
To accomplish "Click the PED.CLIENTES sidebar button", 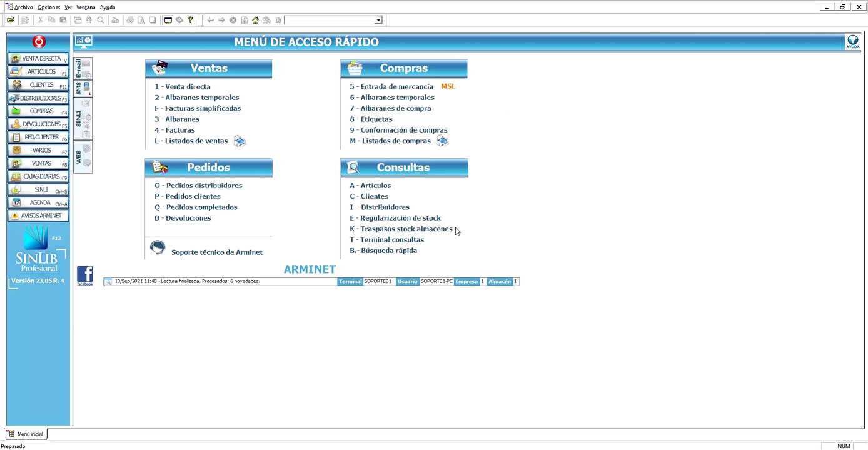I will [x=39, y=137].
